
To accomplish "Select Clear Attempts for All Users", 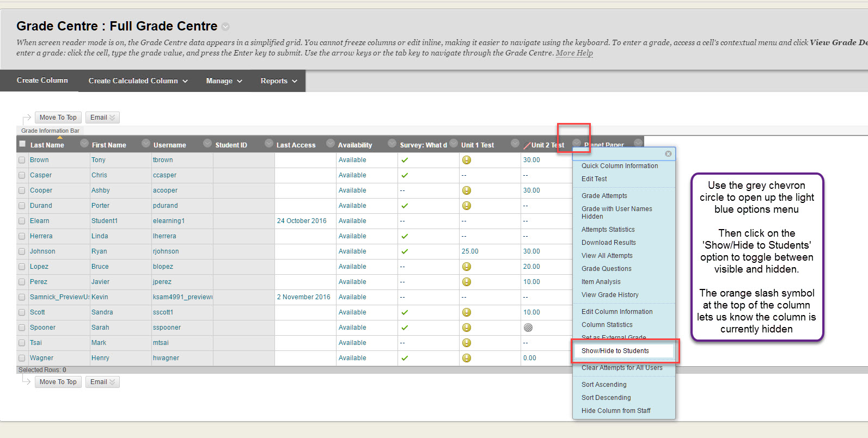I will (622, 368).
